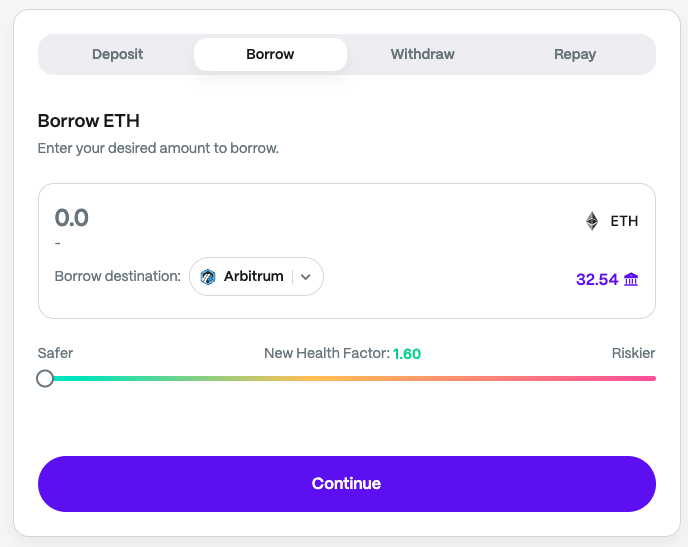This screenshot has width=688, height=547.
Task: Click the 32.54 available amount
Action: (597, 280)
